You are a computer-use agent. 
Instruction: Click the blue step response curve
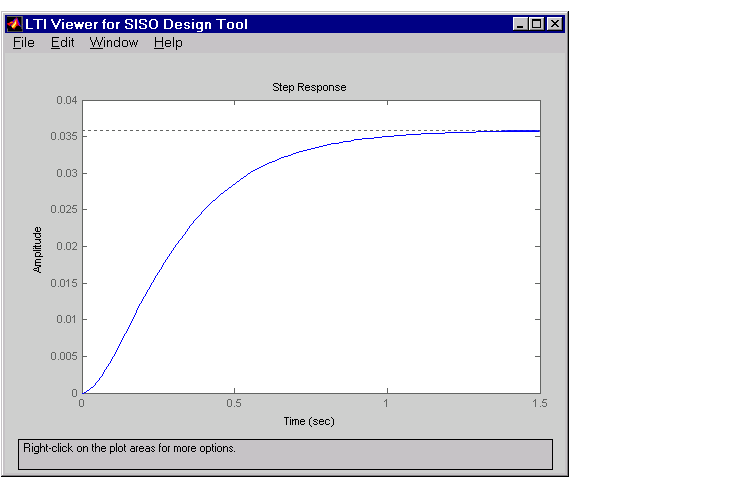191,224
